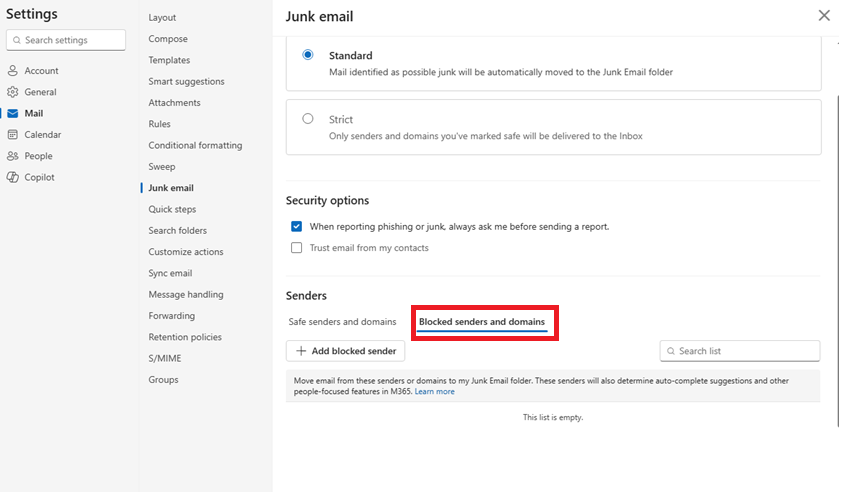Open Sync email settings
853x492 pixels.
[170, 273]
